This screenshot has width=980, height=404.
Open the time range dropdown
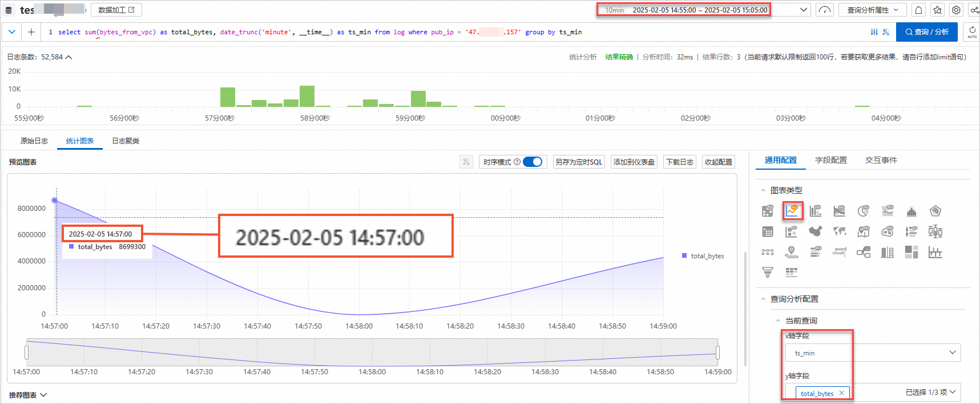[803, 10]
